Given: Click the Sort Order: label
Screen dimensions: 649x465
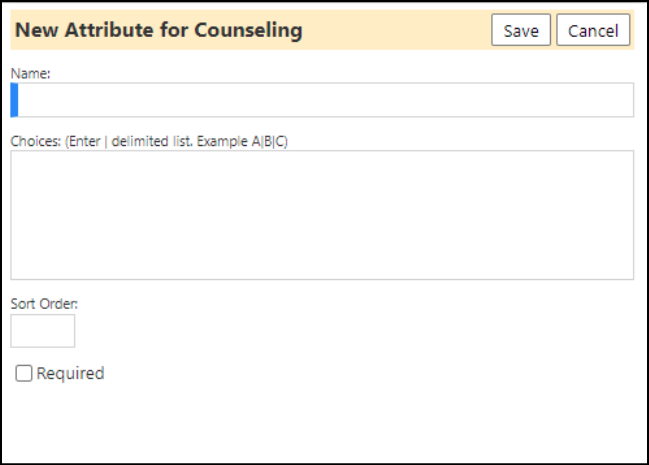Looking at the screenshot, I should [44, 304].
